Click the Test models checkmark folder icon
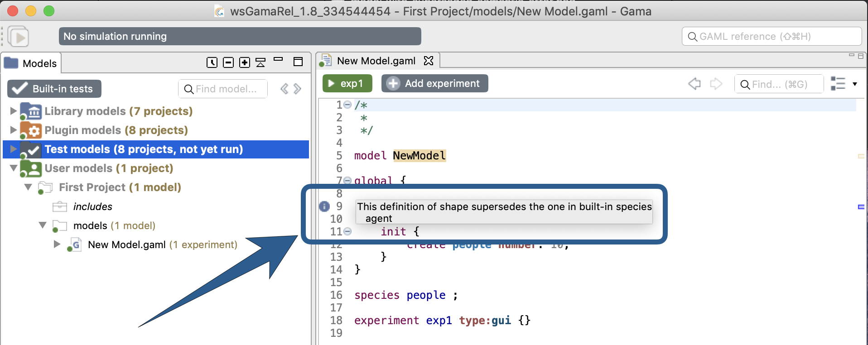 coord(31,149)
